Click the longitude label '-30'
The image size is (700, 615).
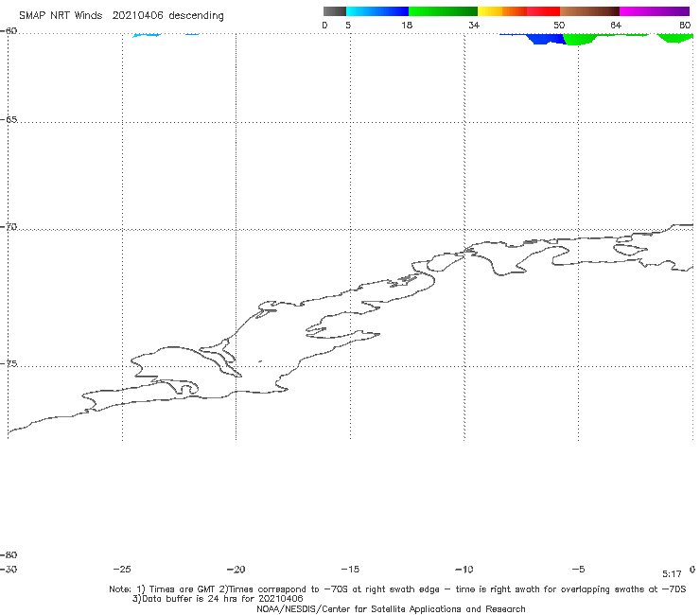click(9, 569)
